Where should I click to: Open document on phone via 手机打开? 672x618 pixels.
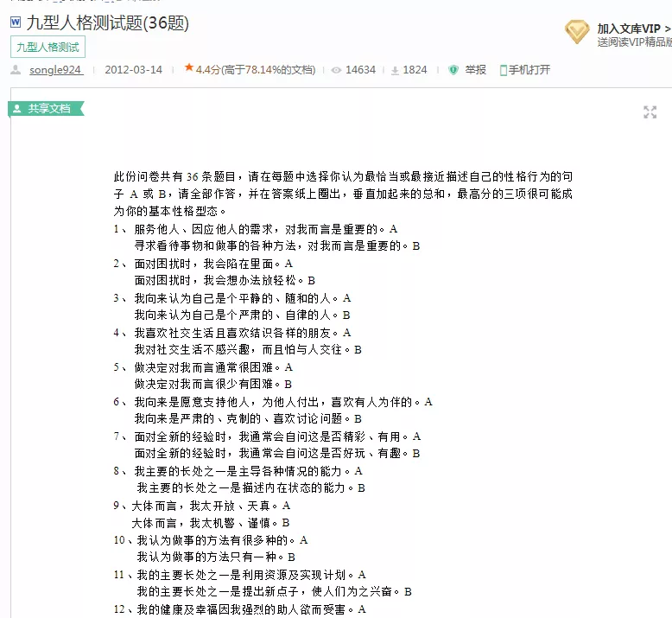529,70
